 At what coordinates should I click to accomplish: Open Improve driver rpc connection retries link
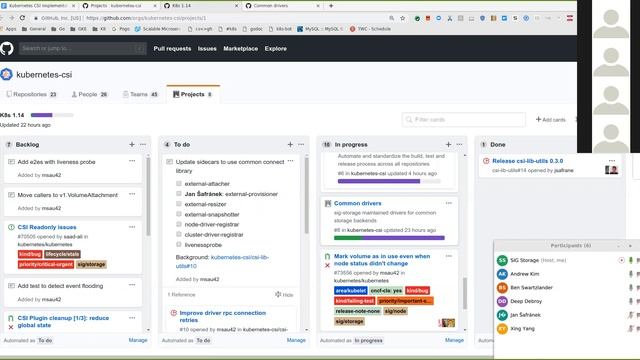point(222,316)
